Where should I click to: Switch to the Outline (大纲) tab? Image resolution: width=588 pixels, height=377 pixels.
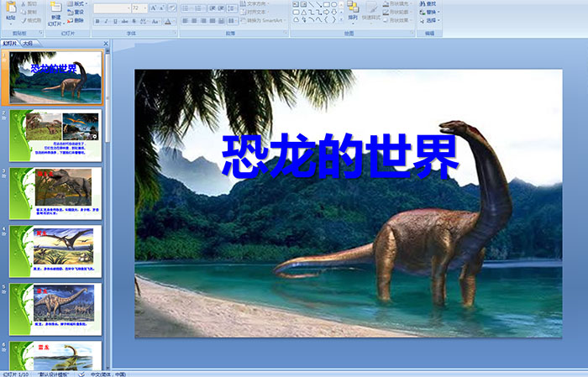pos(28,43)
